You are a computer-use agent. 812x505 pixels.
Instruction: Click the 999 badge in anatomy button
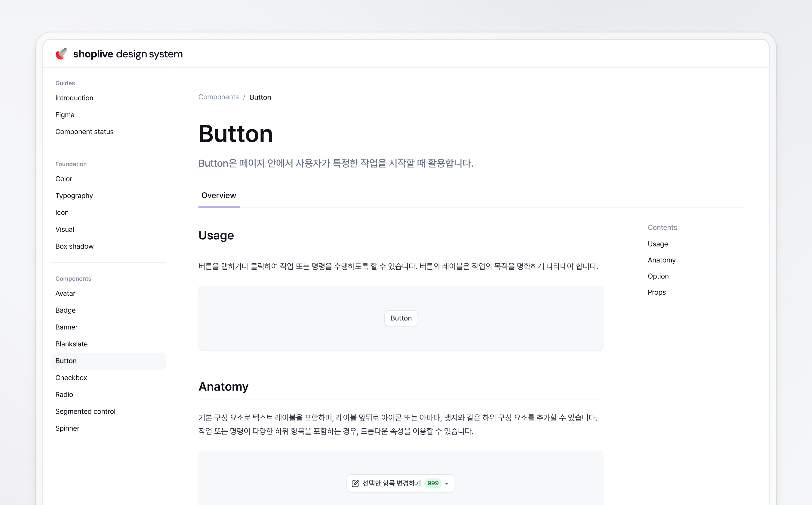[433, 483]
